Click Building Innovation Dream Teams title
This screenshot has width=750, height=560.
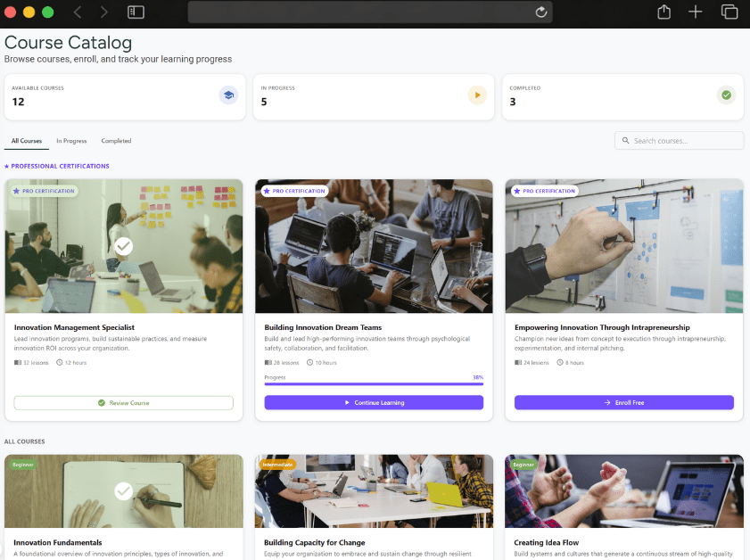point(323,327)
